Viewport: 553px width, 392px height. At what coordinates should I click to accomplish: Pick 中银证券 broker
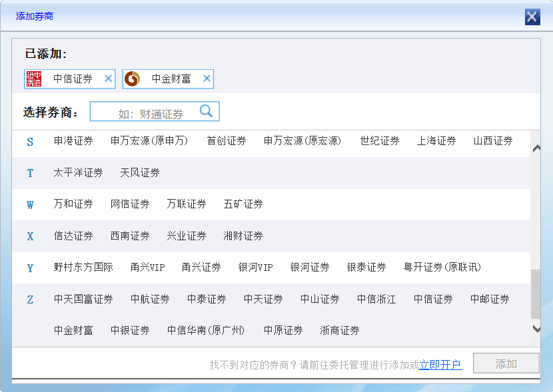click(130, 330)
